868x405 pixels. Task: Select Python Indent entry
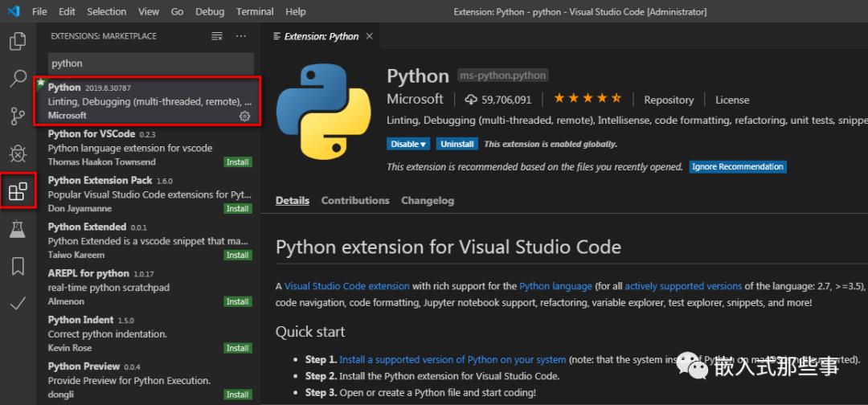pos(147,333)
